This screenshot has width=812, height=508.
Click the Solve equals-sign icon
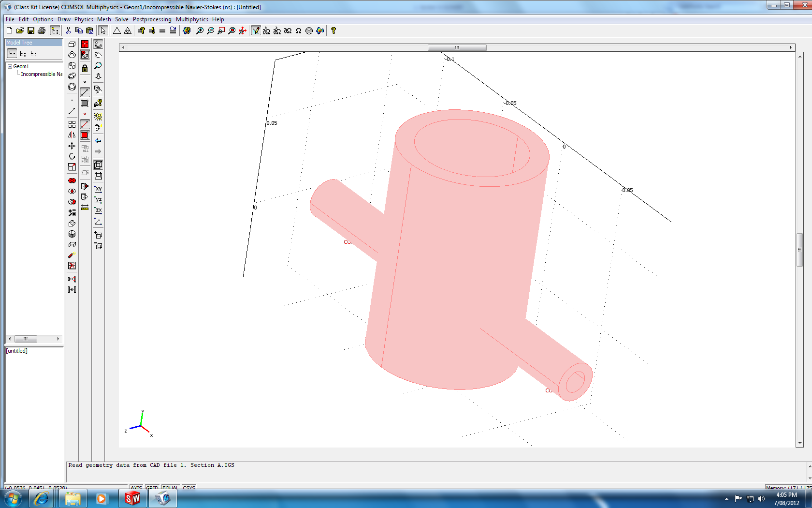click(x=162, y=30)
